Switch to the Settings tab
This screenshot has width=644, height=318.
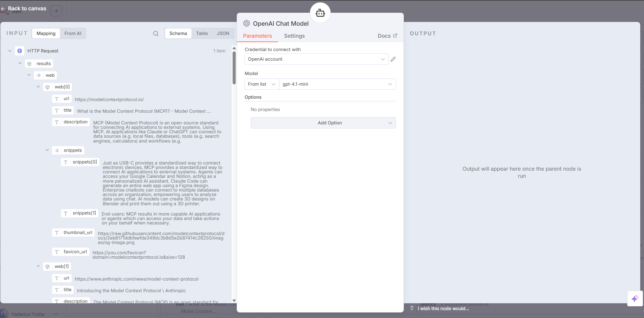pos(294,36)
